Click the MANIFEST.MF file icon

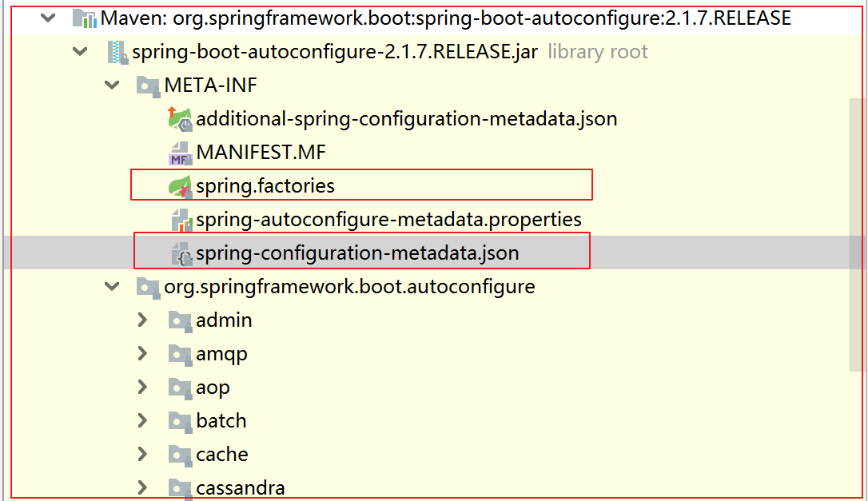(180, 153)
